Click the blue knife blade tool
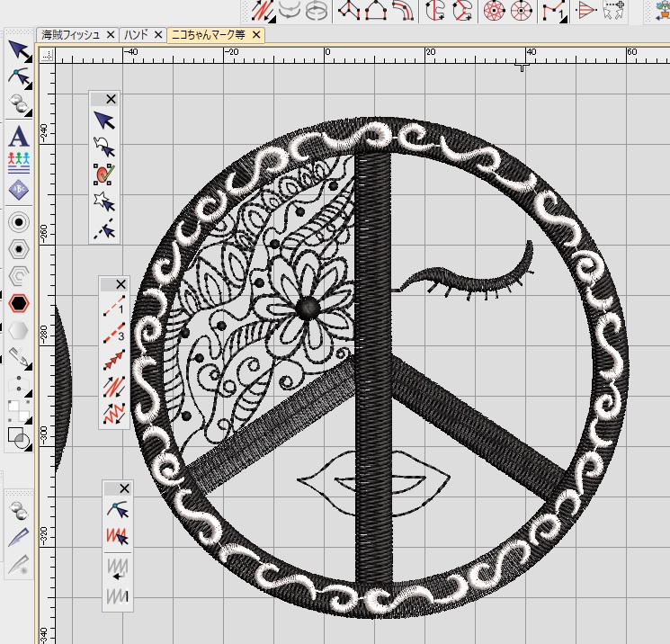 point(18,537)
